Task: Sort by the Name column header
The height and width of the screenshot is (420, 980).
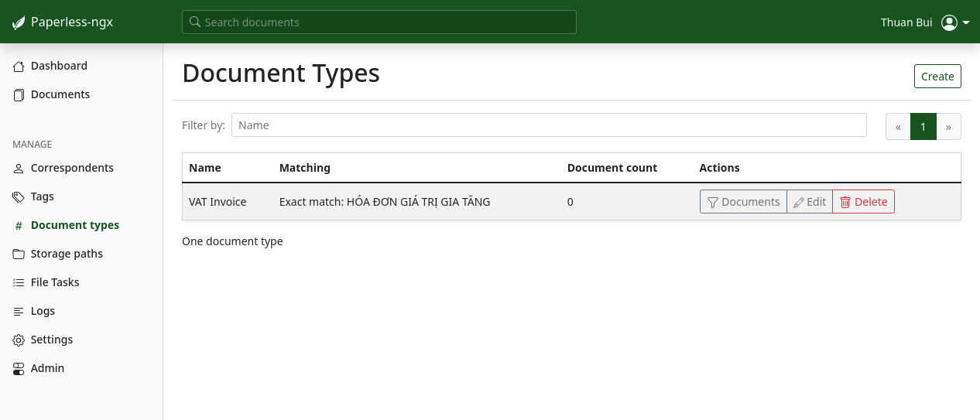Action: click(x=205, y=168)
